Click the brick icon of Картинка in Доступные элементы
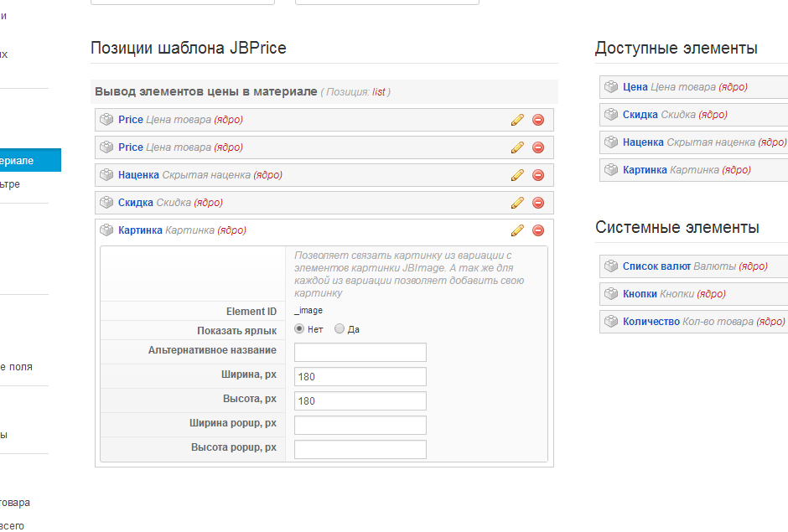Viewport: 788px width, 532px height. click(611, 169)
